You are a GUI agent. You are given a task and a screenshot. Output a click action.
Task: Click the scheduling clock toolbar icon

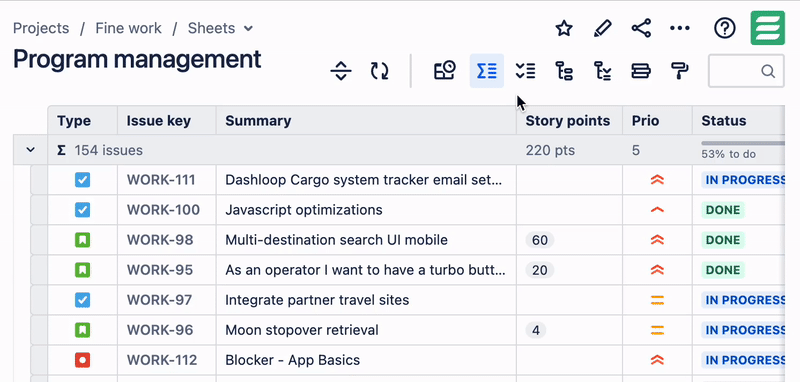click(x=444, y=71)
